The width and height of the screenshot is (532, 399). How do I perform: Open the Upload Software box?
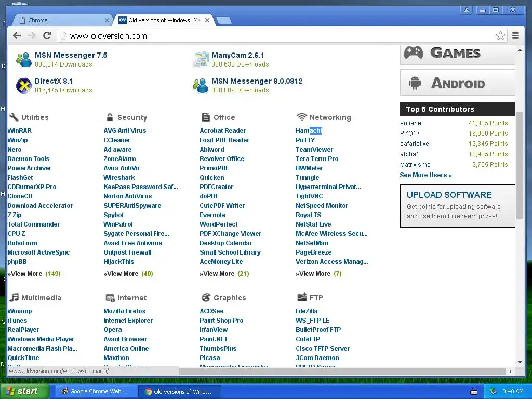458,206
